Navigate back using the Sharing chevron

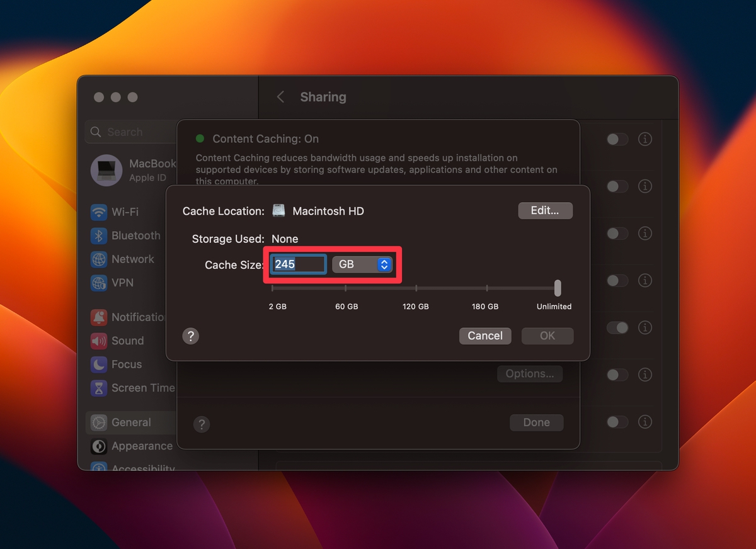pos(280,97)
